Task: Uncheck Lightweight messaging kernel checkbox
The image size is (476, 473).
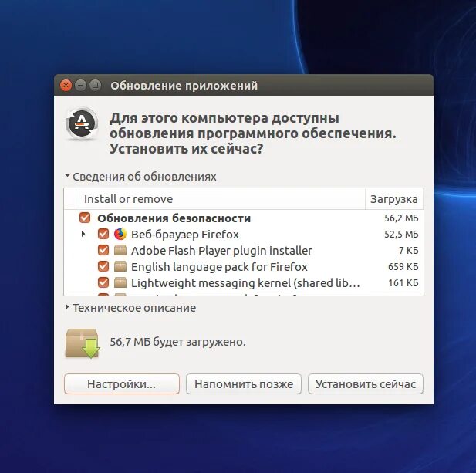Action: [x=103, y=282]
